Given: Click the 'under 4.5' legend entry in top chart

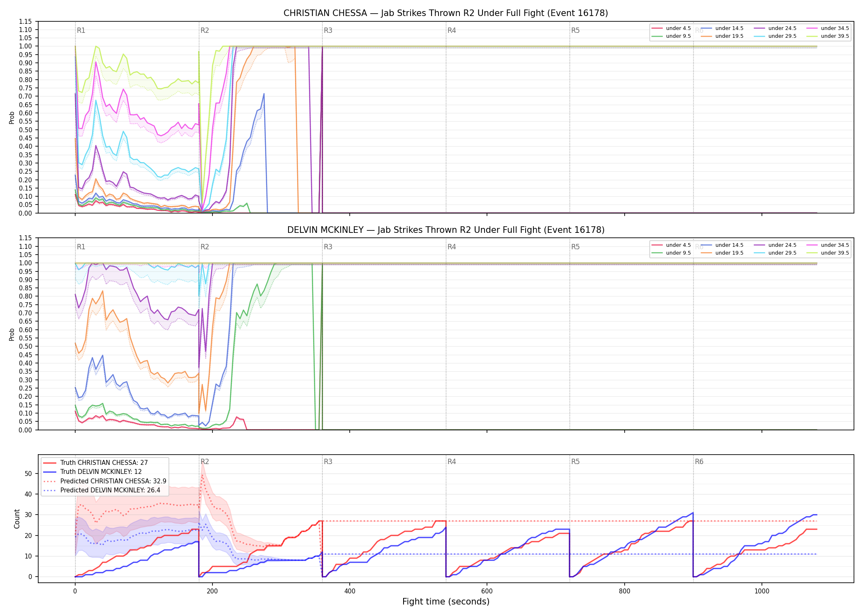Looking at the screenshot, I should click(x=671, y=28).
